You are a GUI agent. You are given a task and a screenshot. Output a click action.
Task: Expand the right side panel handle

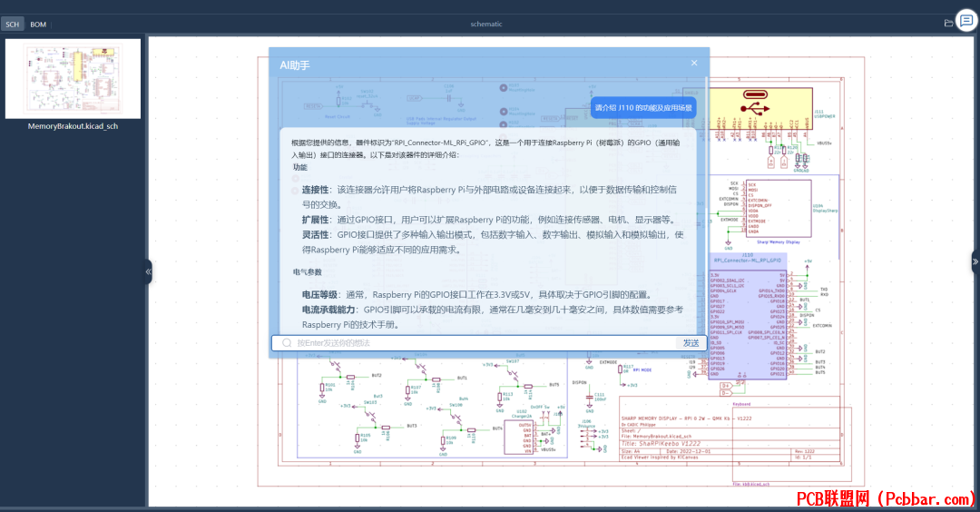[975, 262]
